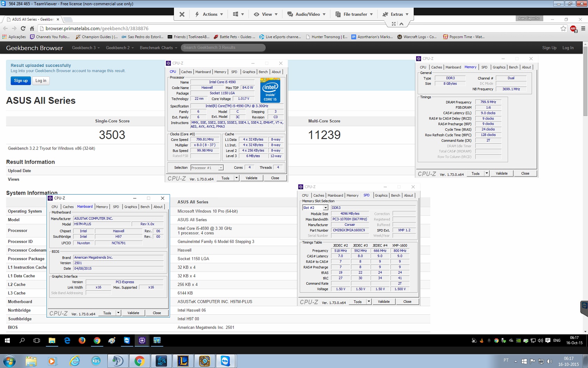Open the Slot #2 memory slot dropdown
The image size is (588, 368).
(315, 208)
